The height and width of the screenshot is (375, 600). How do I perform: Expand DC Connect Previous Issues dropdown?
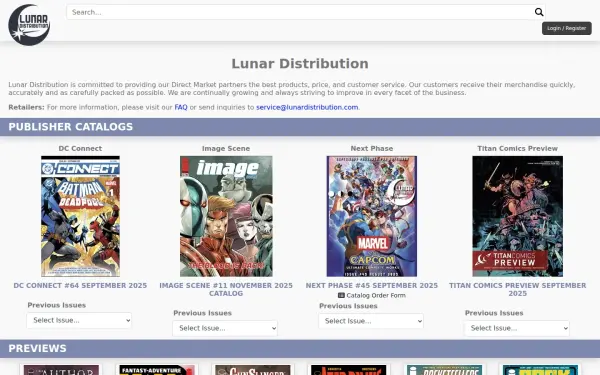(x=79, y=320)
